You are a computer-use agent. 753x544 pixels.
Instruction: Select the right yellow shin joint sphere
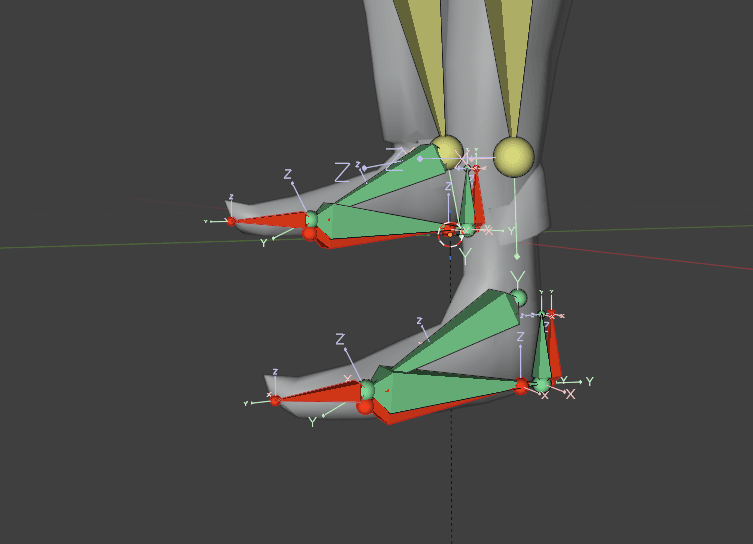(514, 157)
